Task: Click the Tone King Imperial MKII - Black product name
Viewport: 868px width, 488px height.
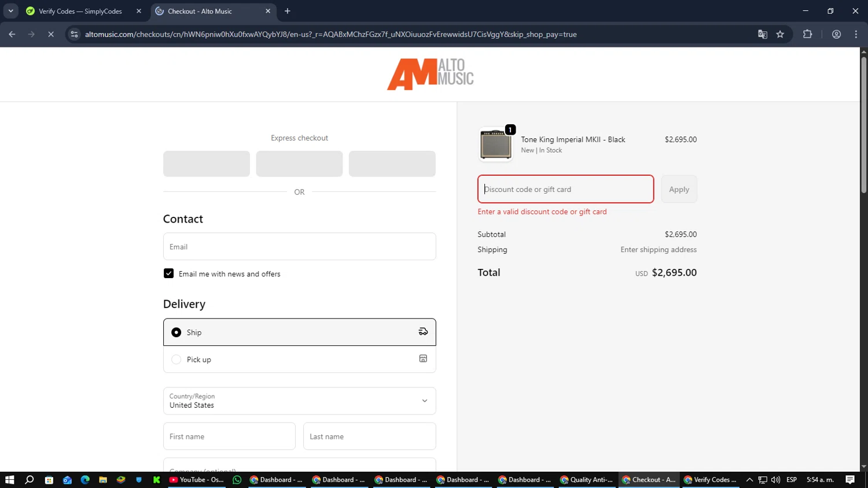Action: (573, 139)
